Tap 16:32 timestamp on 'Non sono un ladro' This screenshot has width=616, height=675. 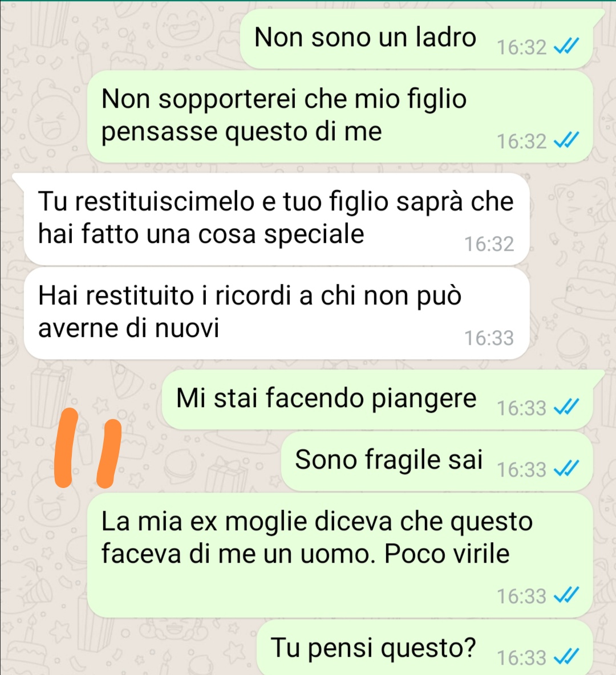pyautogui.click(x=521, y=47)
